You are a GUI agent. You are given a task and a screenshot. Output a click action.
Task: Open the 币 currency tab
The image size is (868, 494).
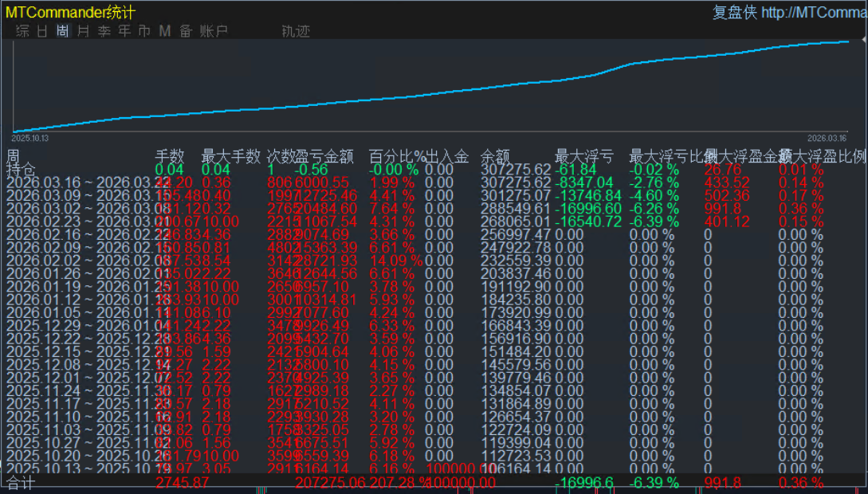pyautogui.click(x=144, y=31)
